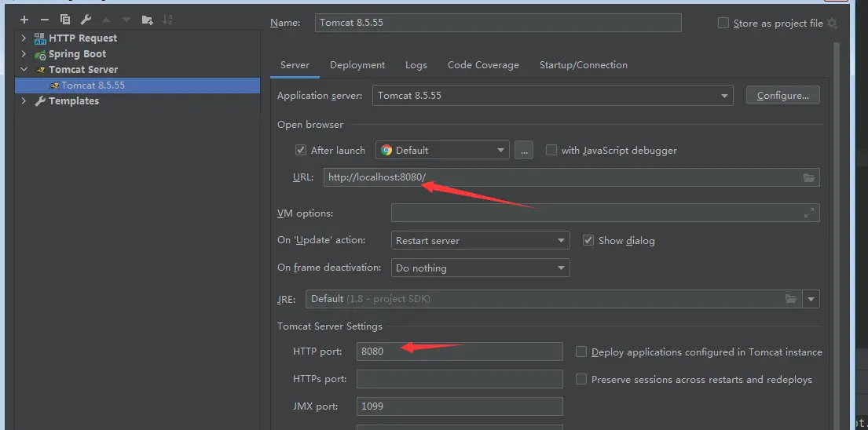Open On 'Update' action dropdown
This screenshot has width=868, height=430.
481,241
